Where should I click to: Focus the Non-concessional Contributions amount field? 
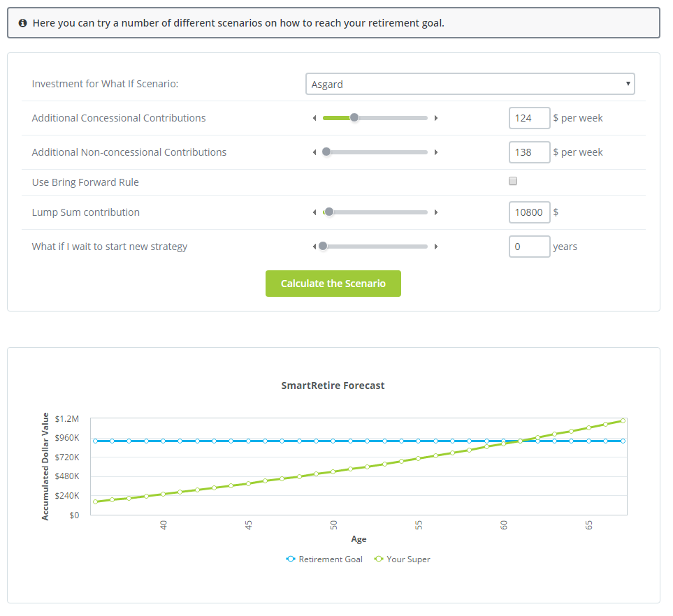tap(529, 152)
